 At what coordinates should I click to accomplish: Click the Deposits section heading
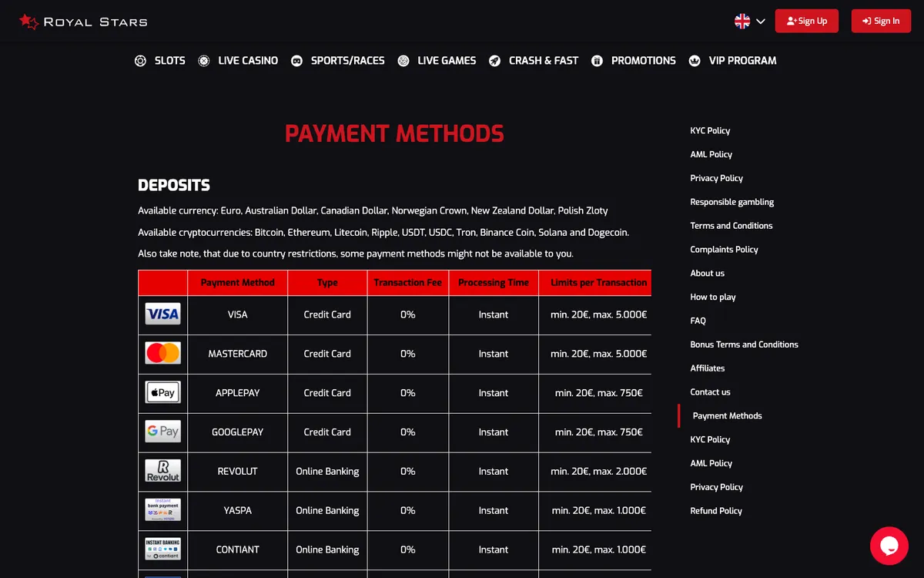click(174, 186)
